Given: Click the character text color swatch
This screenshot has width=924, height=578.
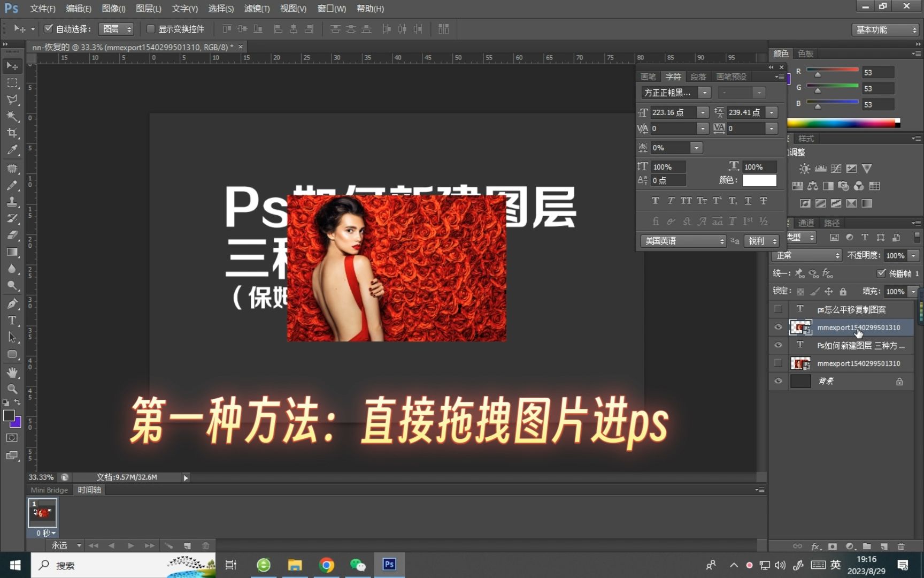Looking at the screenshot, I should click(x=759, y=180).
